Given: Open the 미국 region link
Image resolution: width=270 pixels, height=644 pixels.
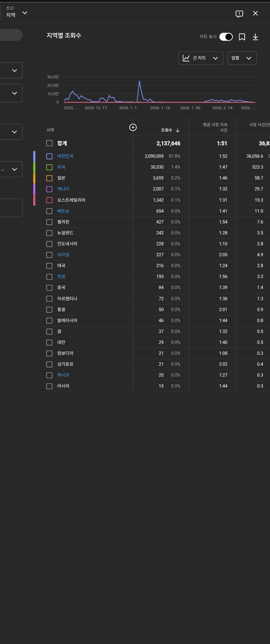Looking at the screenshot, I should (x=61, y=167).
